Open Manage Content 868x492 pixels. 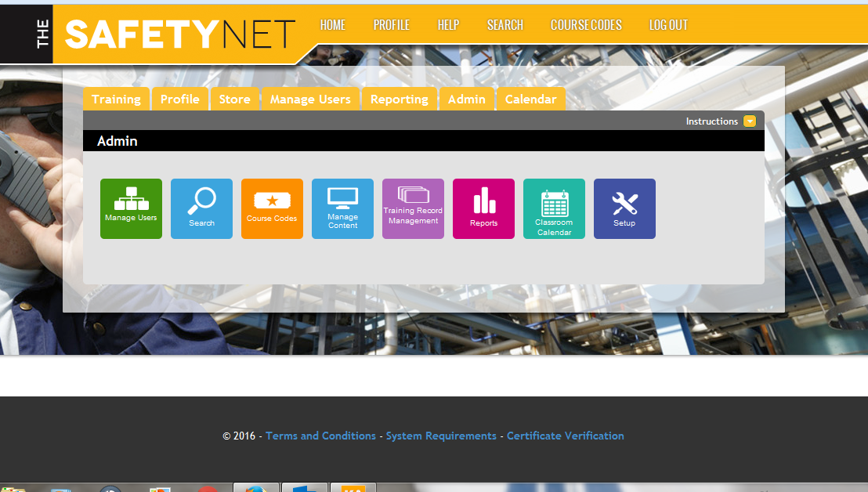(x=342, y=208)
